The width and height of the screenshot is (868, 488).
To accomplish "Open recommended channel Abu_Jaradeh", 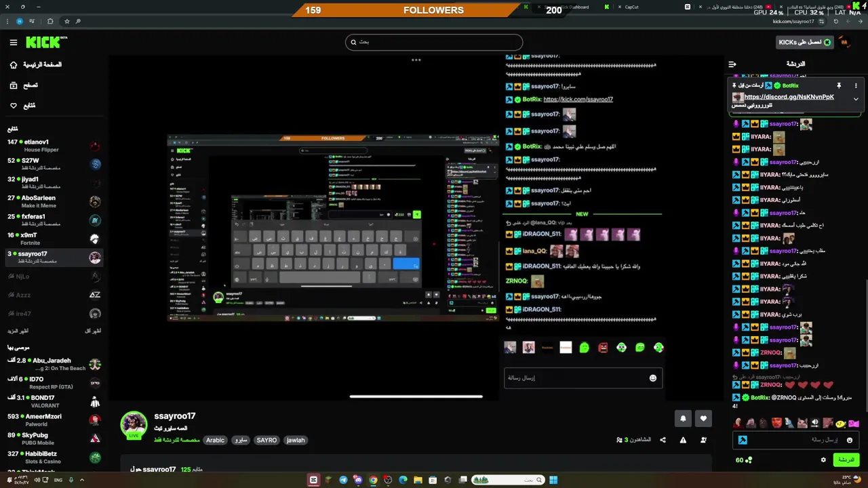I will pyautogui.click(x=54, y=365).
